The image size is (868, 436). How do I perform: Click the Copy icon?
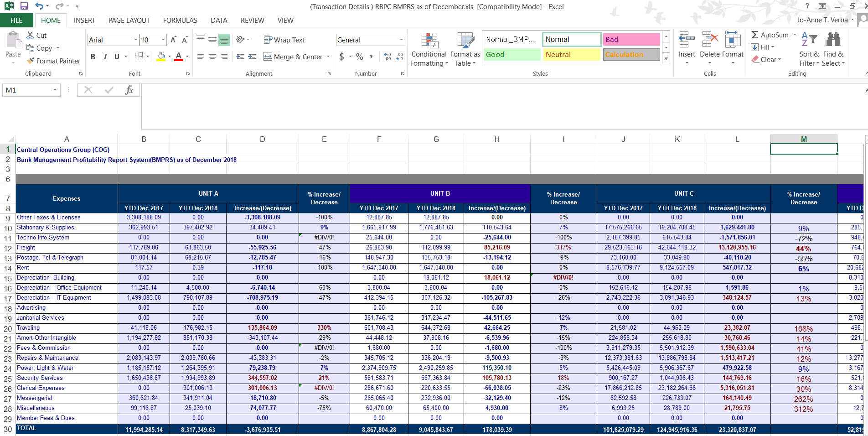click(x=31, y=48)
